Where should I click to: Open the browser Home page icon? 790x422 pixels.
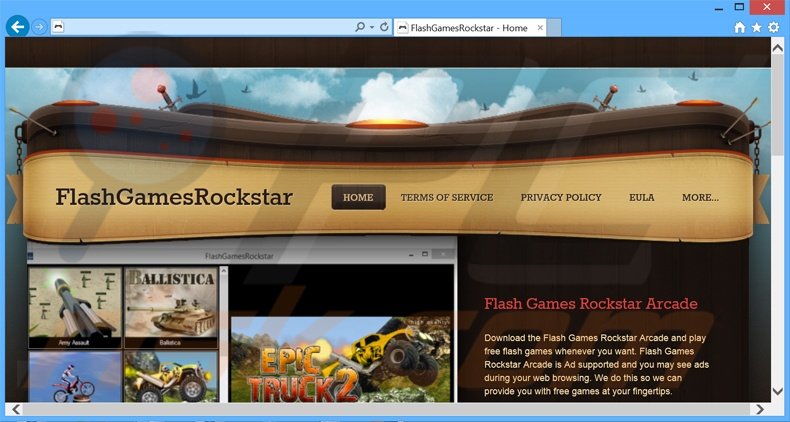(x=740, y=28)
